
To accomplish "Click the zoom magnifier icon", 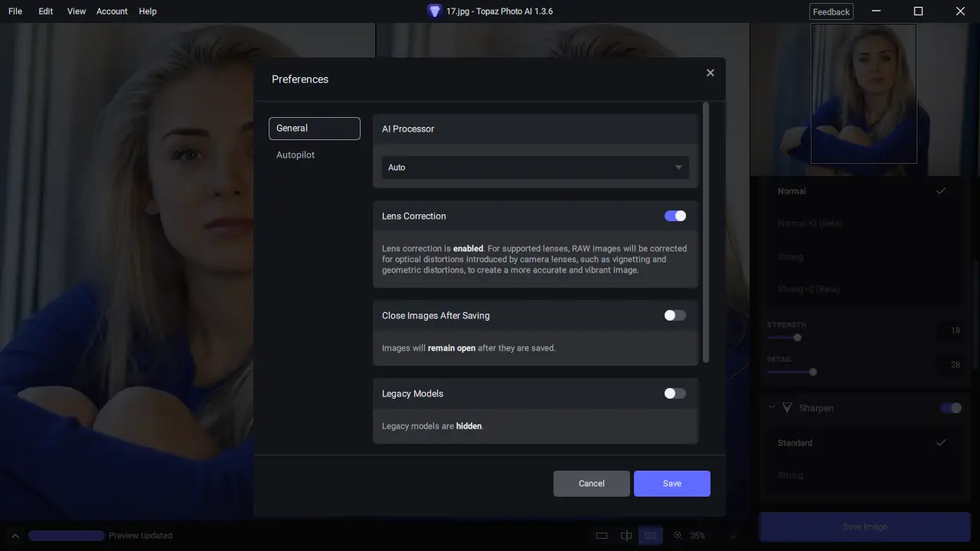I will [678, 536].
